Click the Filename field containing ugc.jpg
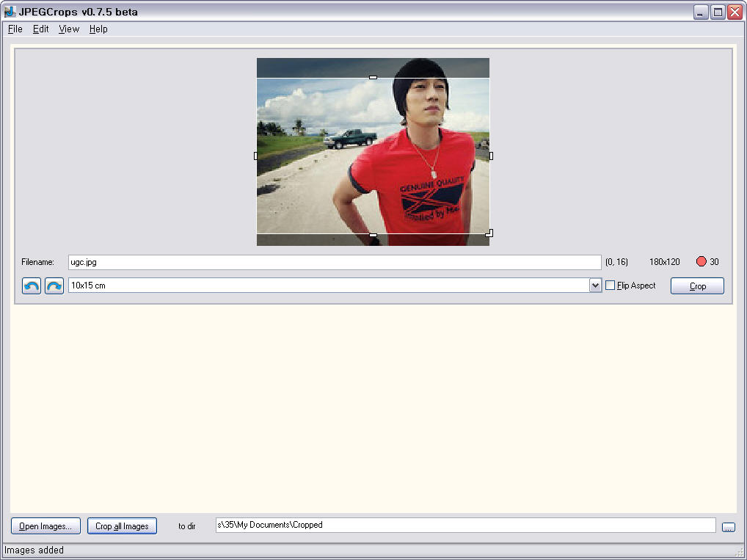 (x=335, y=262)
